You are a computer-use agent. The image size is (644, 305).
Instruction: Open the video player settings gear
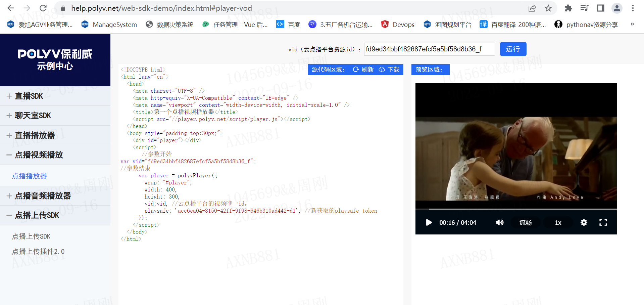pos(584,222)
